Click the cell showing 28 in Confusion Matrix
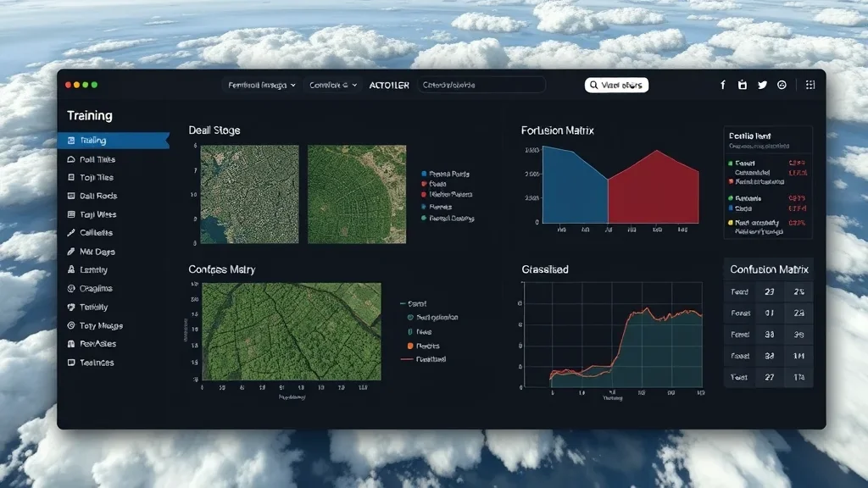 coord(798,313)
